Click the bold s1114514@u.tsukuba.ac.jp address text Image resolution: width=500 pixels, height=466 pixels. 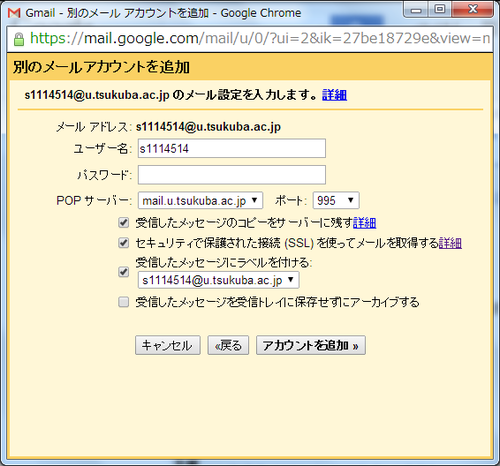pos(208,127)
